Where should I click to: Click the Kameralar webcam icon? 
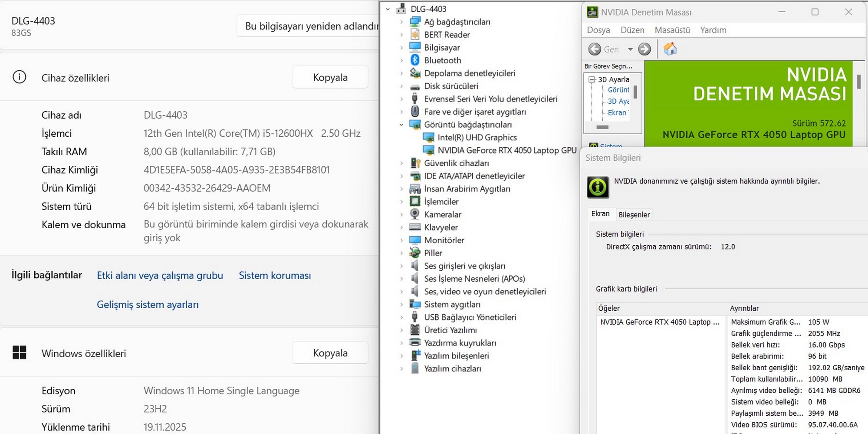tap(415, 214)
